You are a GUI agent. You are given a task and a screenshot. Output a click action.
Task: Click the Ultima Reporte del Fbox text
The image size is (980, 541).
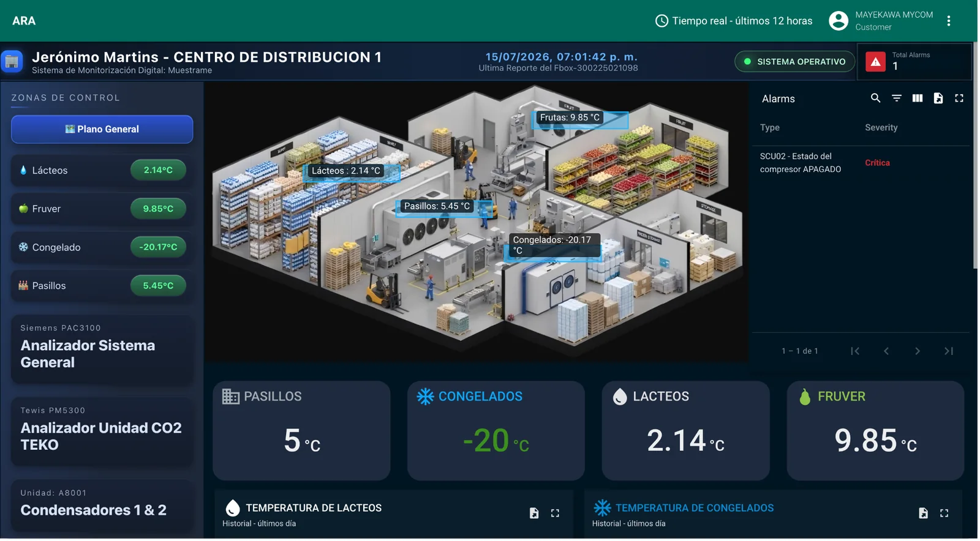click(558, 68)
